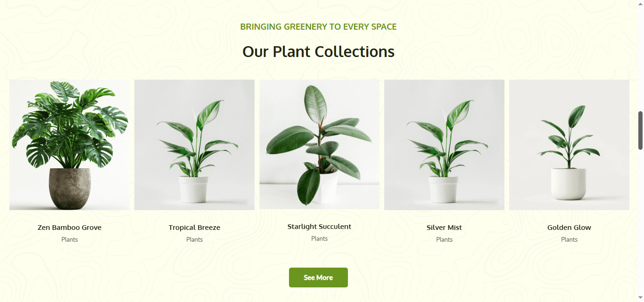Open the Tropical Breeze plant image
This screenshot has width=644, height=302.
coord(194,145)
